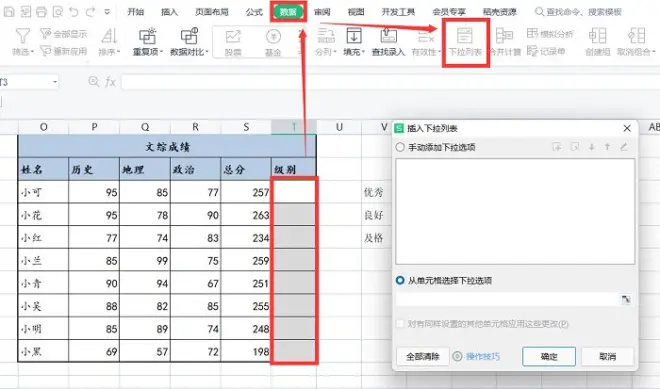This screenshot has width=660, height=389.
Task: Click the range selector icon in dialog
Action: coord(626,299)
